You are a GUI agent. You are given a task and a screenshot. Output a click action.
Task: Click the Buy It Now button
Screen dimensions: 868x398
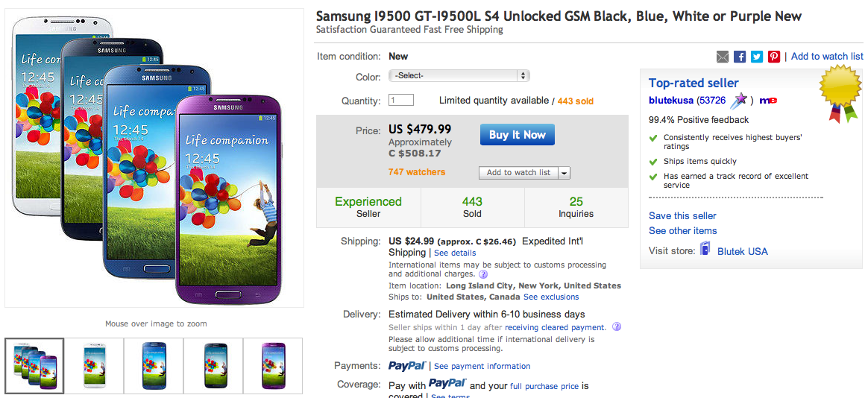[x=517, y=135]
